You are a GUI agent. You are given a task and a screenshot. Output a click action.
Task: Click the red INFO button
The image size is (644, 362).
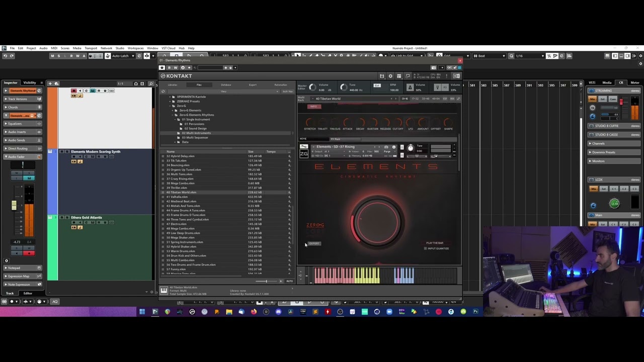pyautogui.click(x=313, y=107)
